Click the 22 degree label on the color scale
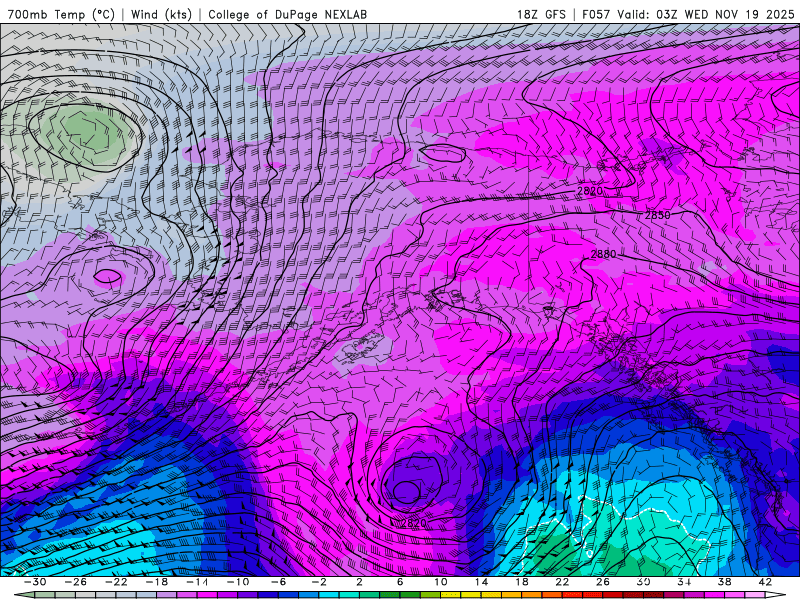 click(562, 582)
